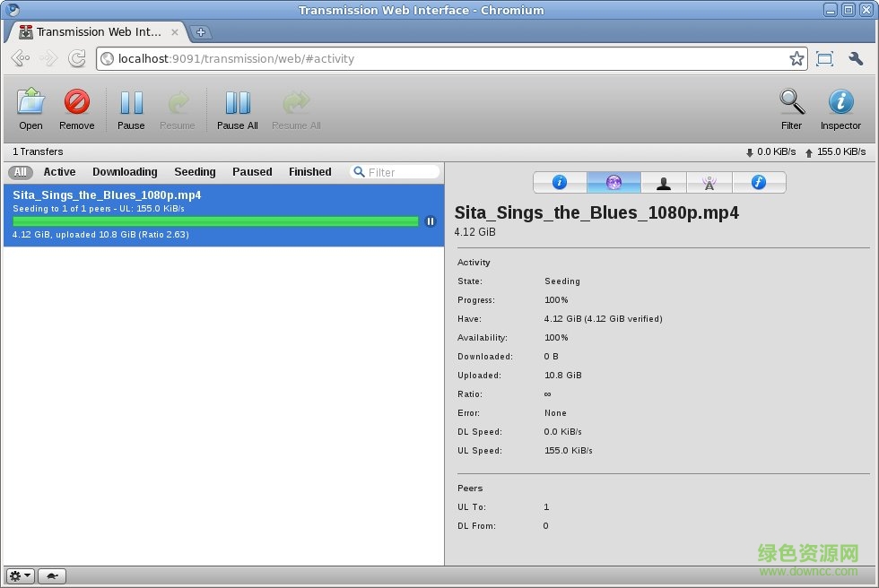Click inside the Filter search field
879x588 pixels.
coord(395,171)
